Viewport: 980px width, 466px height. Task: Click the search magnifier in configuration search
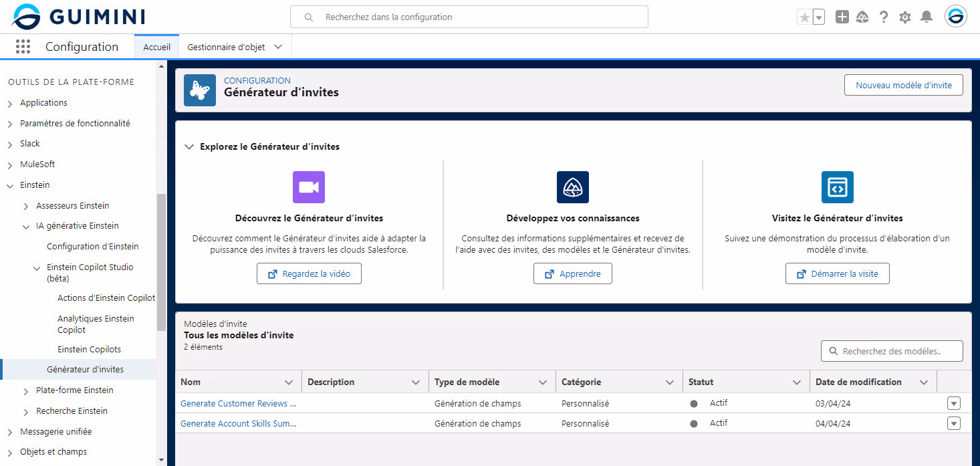309,17
